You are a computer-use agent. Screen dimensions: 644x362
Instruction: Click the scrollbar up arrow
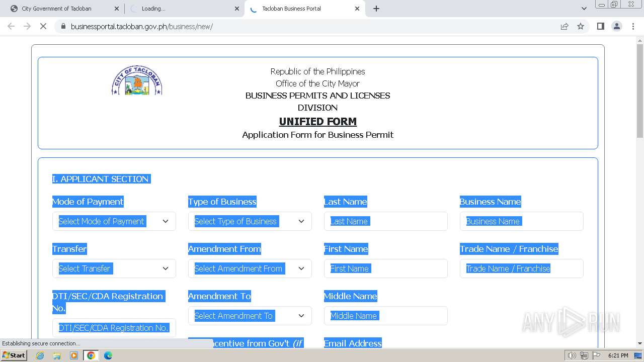(x=640, y=40)
